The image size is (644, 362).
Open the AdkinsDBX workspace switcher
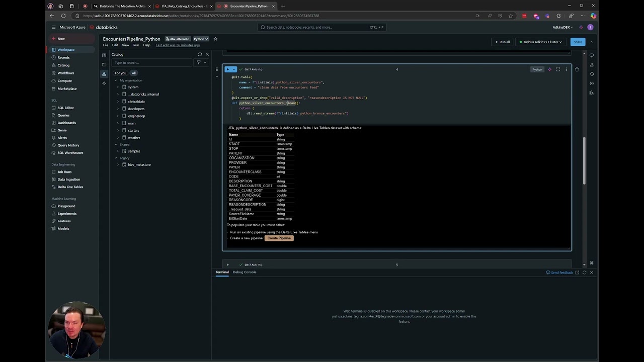(x=562, y=27)
